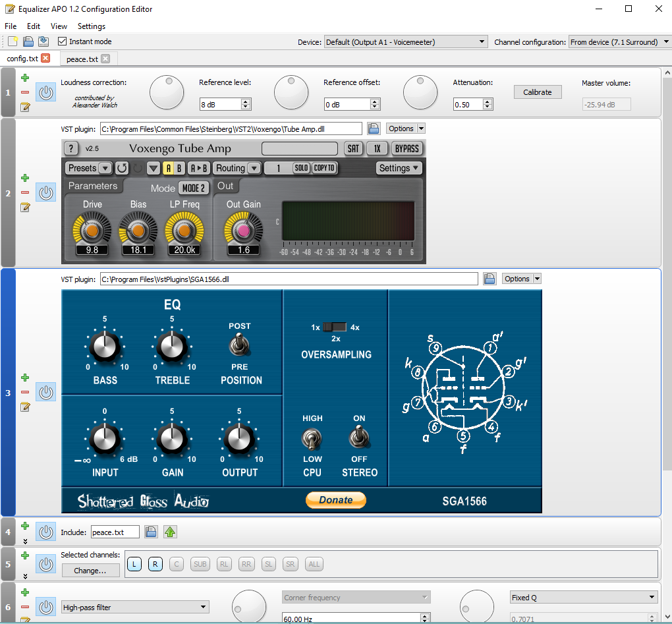Open the Device dropdown
This screenshot has height=624, width=672.
coord(405,42)
